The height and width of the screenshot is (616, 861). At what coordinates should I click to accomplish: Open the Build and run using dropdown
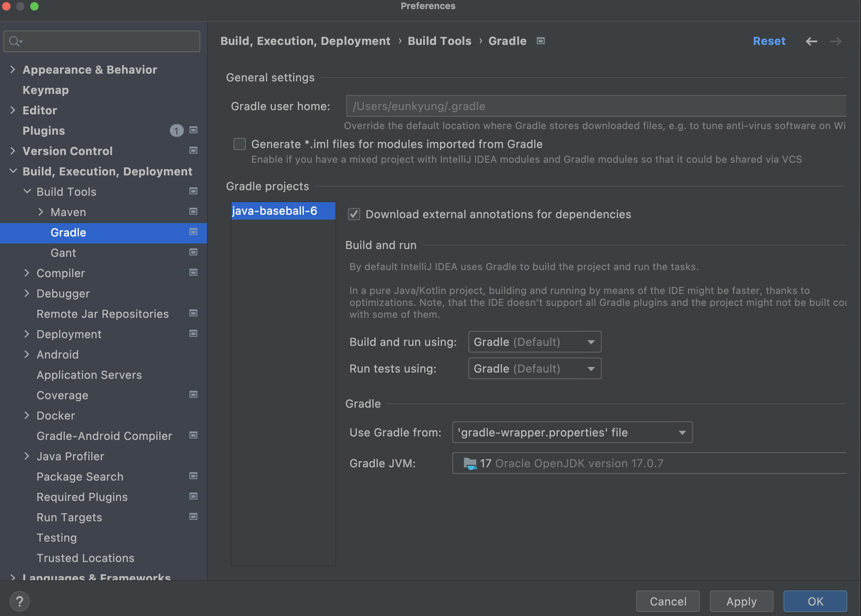click(534, 342)
